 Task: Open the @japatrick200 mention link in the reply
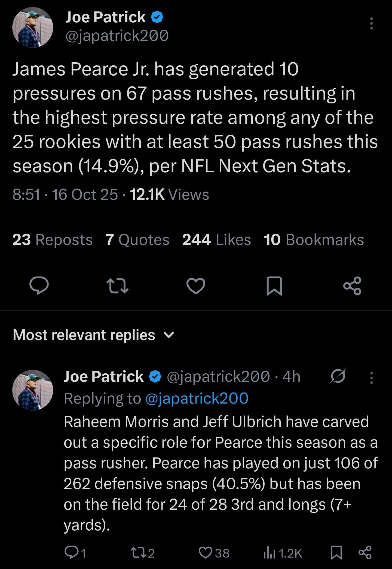coord(197,398)
